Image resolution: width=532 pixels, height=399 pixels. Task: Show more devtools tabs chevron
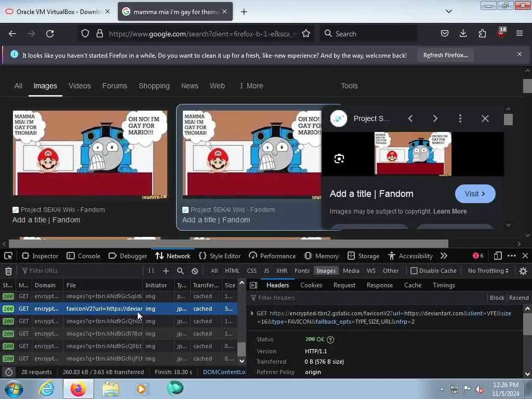point(444,256)
